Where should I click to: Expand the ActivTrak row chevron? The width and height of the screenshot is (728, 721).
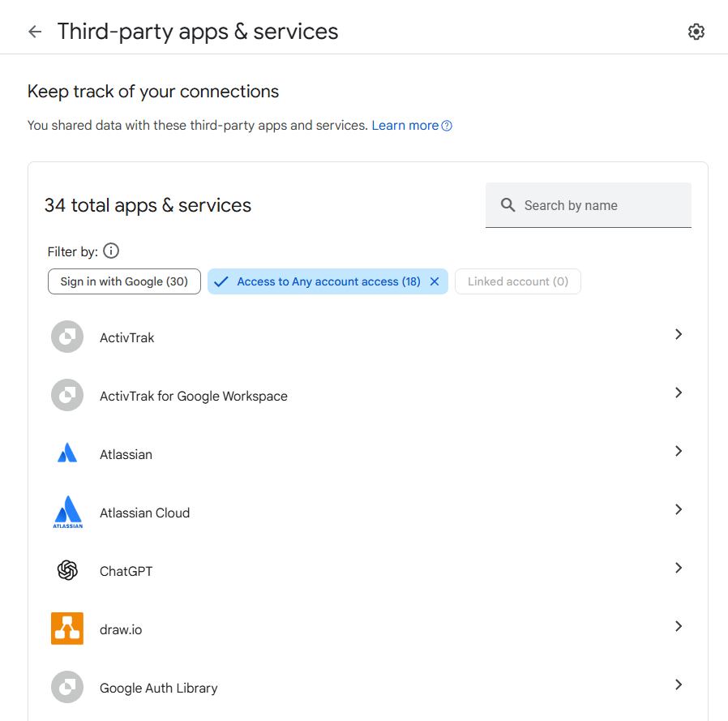(x=679, y=334)
